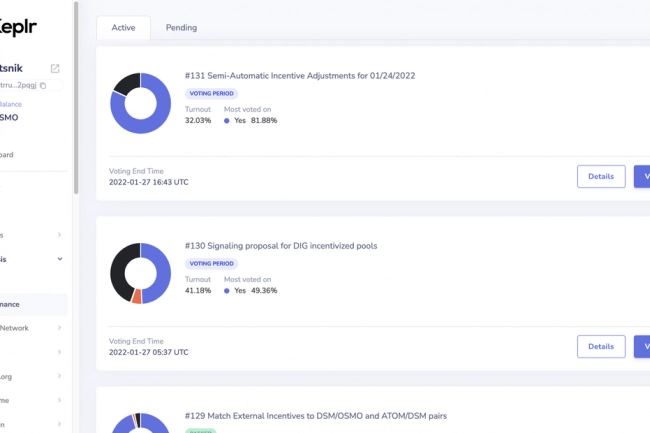Click the donut chart for proposal #129
The height and width of the screenshot is (433, 650).
[140, 424]
